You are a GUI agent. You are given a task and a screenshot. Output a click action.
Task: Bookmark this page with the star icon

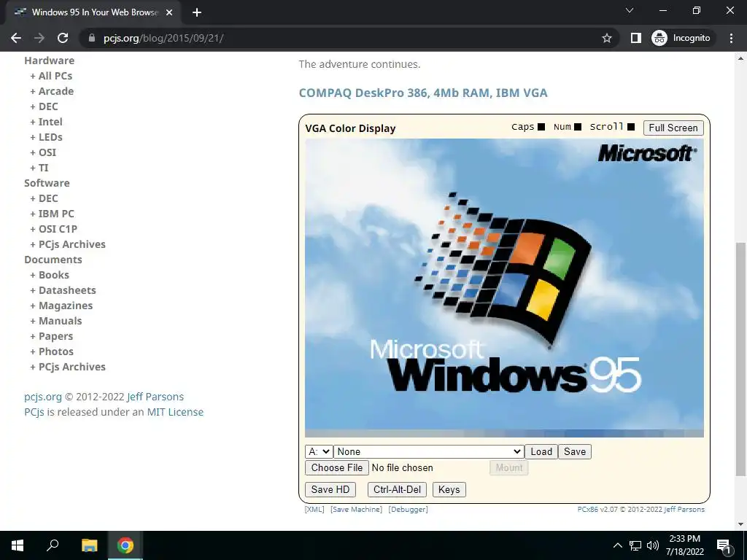click(x=606, y=38)
